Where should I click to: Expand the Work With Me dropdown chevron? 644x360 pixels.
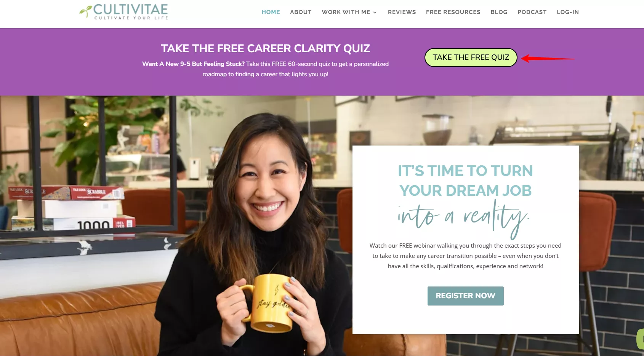click(375, 13)
